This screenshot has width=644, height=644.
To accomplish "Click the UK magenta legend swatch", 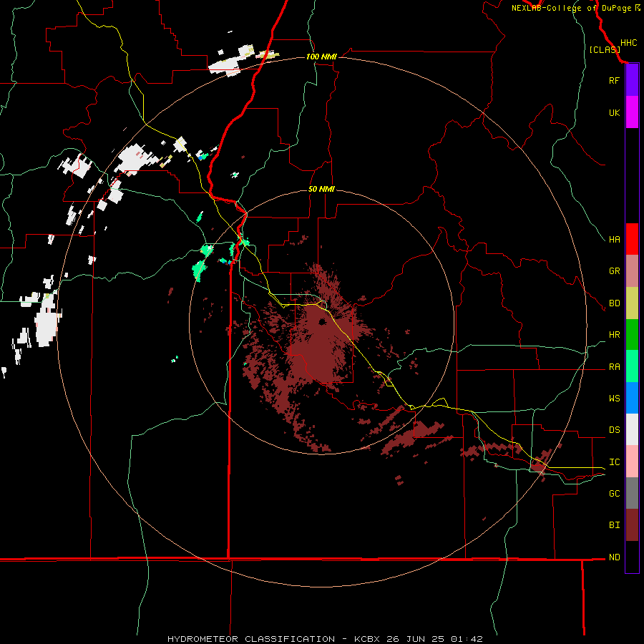I will (632, 112).
